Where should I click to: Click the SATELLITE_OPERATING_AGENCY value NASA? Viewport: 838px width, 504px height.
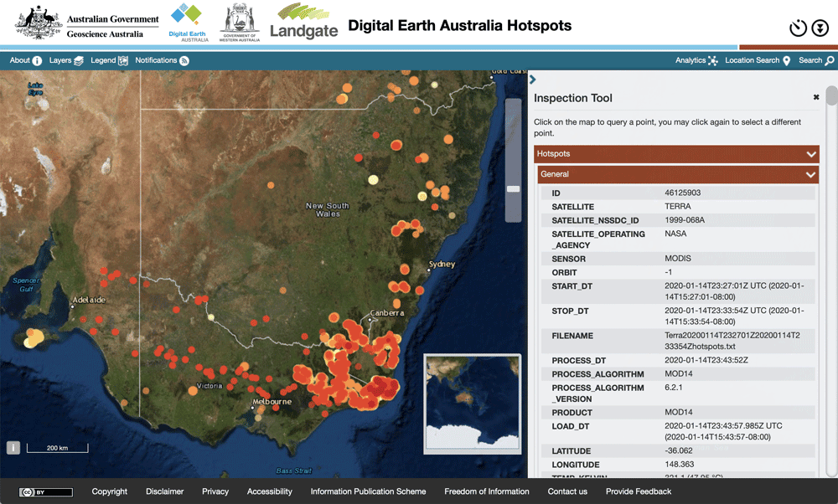click(x=675, y=234)
